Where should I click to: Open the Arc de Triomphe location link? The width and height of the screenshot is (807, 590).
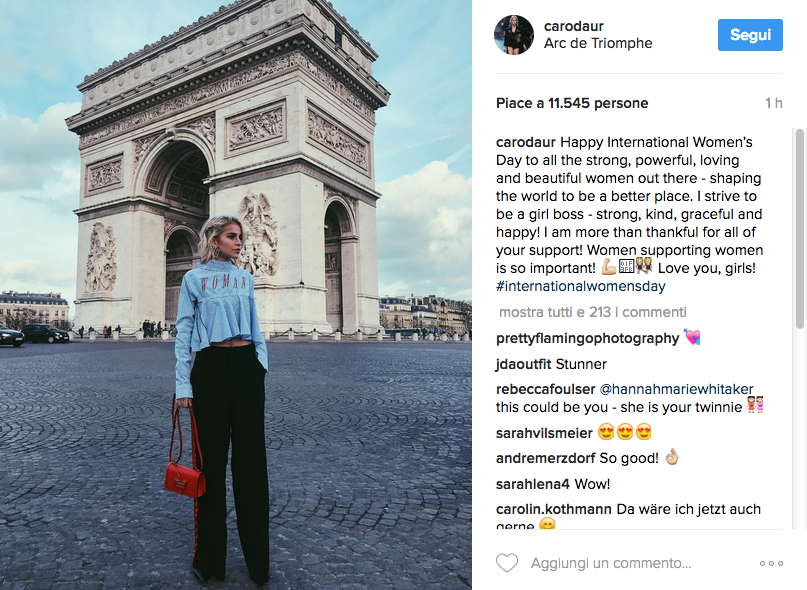598,43
